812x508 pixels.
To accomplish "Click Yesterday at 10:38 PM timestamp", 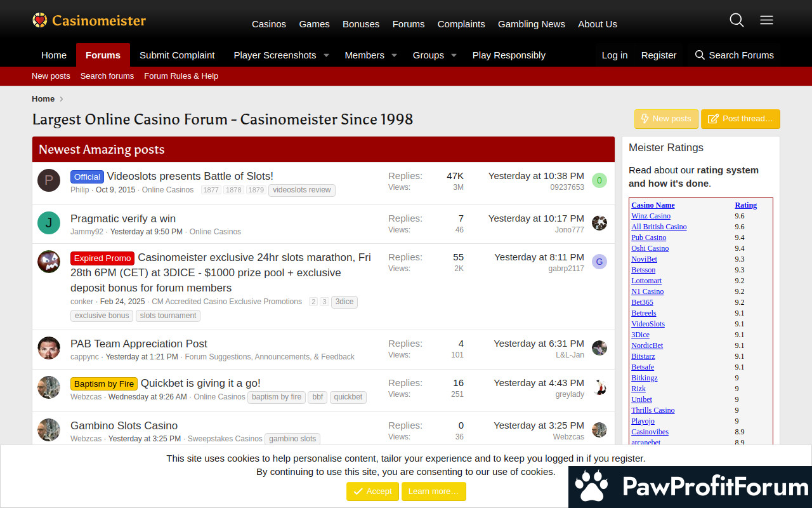I will point(536,176).
